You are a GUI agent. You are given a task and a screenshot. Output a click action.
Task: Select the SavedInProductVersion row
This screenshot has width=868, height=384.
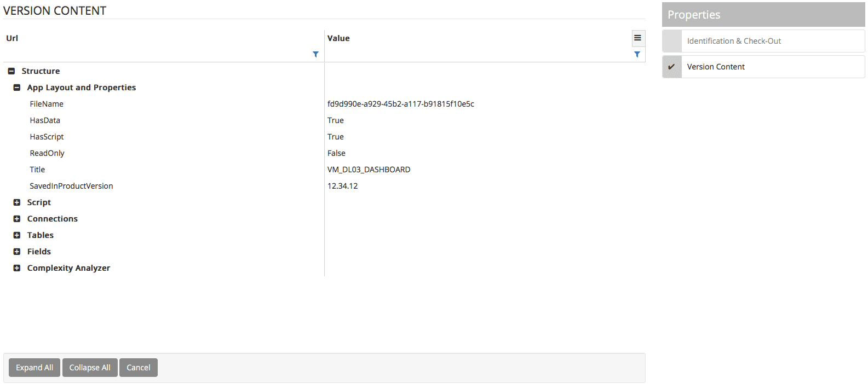pos(71,186)
